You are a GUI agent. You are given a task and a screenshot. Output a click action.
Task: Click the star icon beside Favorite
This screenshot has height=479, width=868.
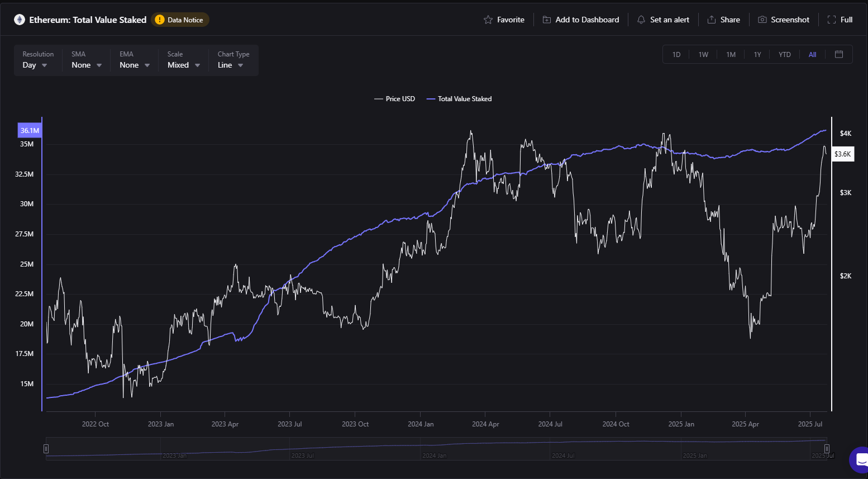[488, 20]
